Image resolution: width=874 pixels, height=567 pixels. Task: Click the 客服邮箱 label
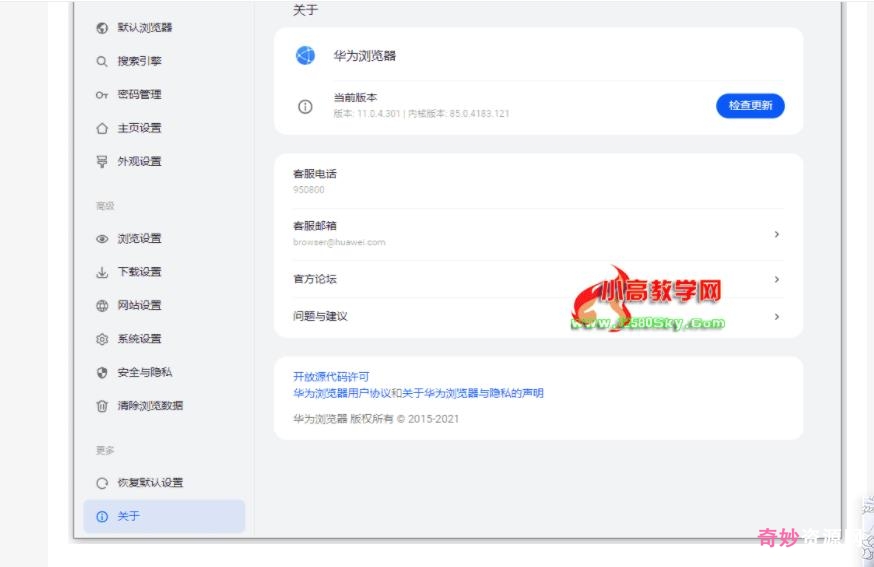click(x=315, y=226)
